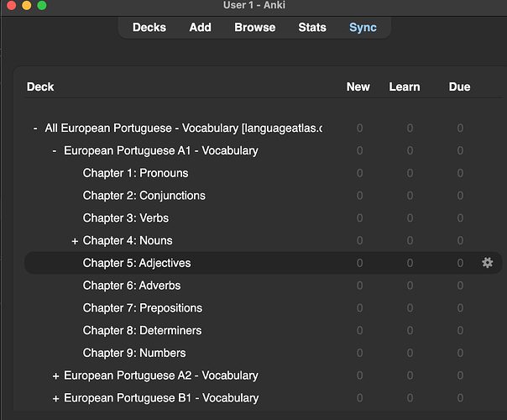Expand Chapter 4: Nouns subdecks
The height and width of the screenshot is (420, 507).
75,241
